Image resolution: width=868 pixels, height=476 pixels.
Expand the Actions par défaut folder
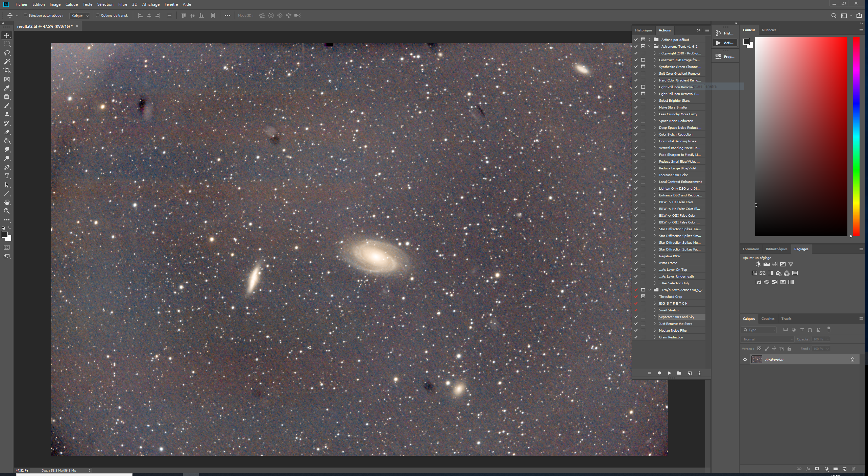650,40
